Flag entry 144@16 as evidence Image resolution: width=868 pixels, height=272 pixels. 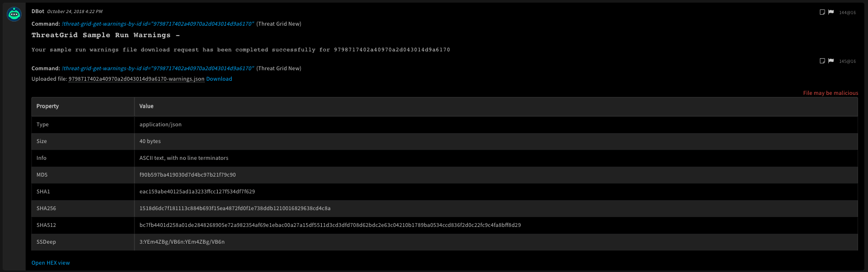tap(831, 12)
